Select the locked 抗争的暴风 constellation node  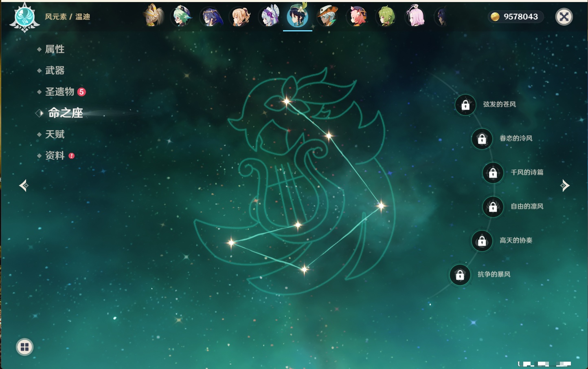point(460,275)
